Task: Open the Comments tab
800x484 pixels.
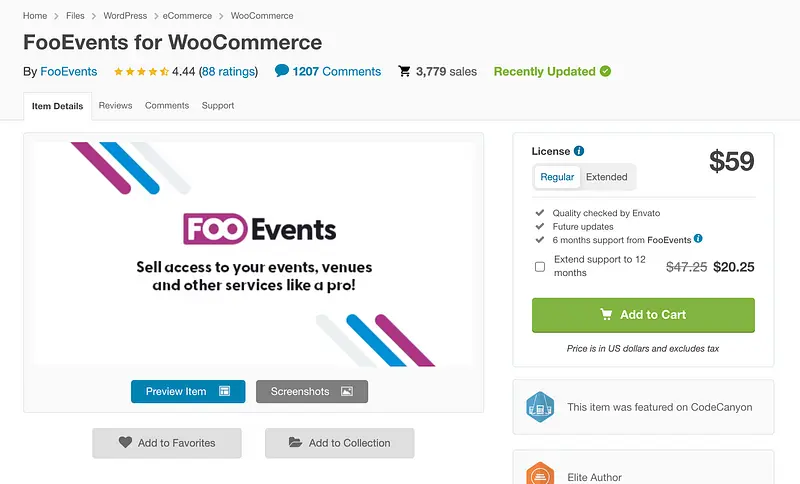Action: coord(167,106)
